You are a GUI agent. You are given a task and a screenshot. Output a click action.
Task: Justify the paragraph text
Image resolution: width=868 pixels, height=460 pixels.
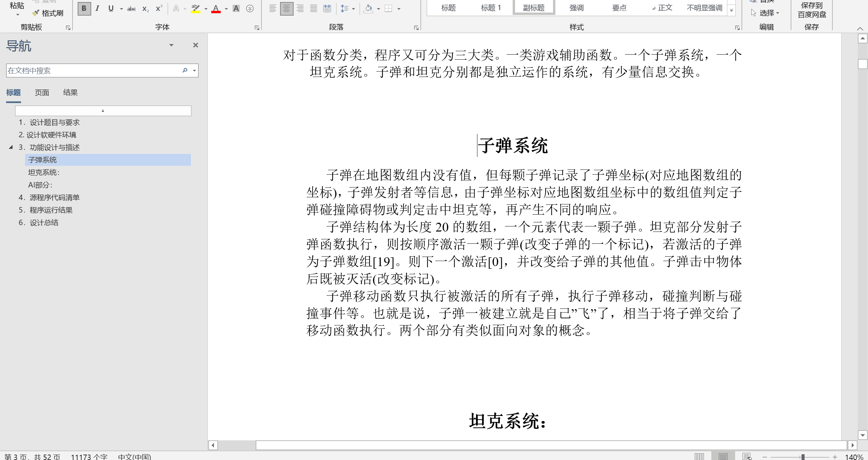click(x=314, y=8)
